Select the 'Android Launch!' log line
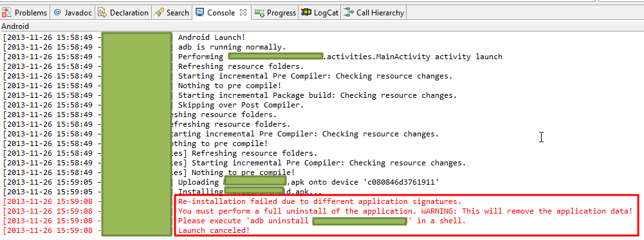The image size is (644, 240). [x=212, y=37]
